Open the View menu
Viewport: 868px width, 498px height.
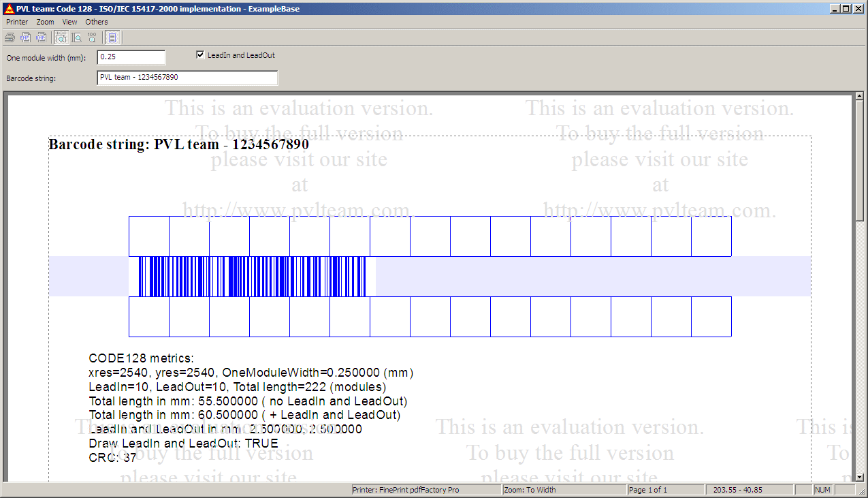(x=69, y=22)
